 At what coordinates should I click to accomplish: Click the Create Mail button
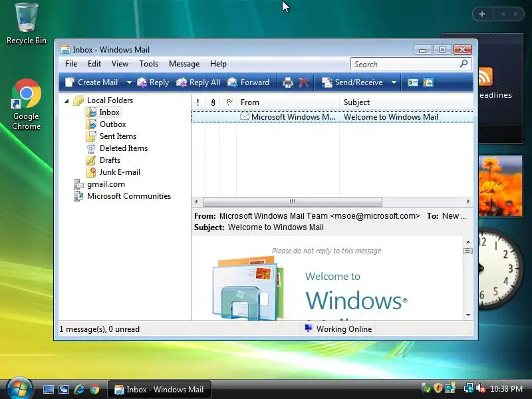pos(91,82)
